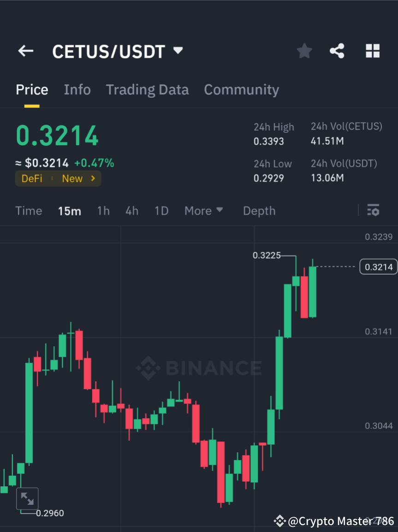
Task: Open the markets grid view
Action: point(372,51)
